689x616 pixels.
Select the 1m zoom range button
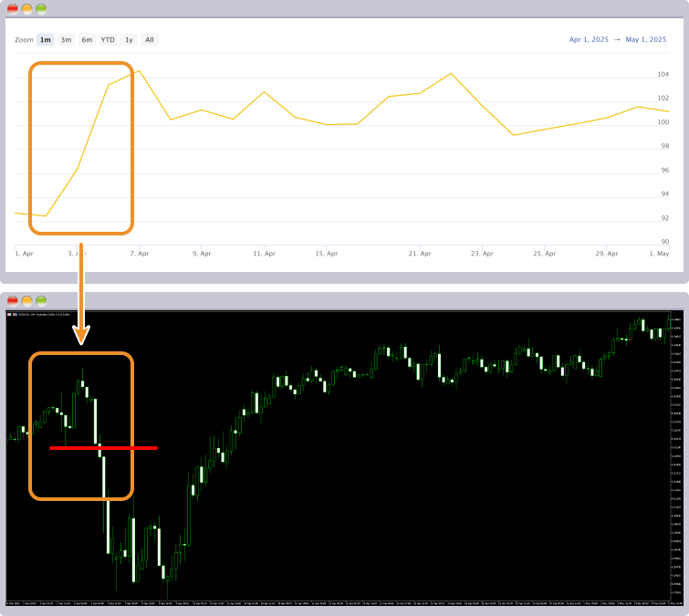[x=46, y=40]
